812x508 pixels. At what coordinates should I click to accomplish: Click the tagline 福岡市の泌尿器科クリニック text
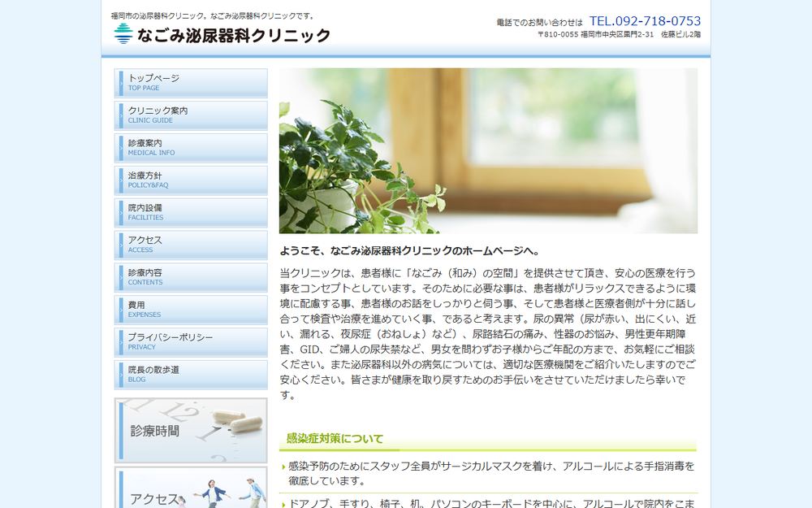(213, 16)
